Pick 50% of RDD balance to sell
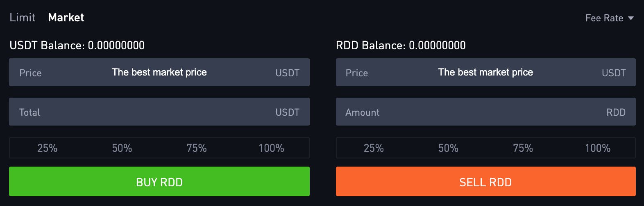Screen dimensions: 644x206 [x=448, y=148]
